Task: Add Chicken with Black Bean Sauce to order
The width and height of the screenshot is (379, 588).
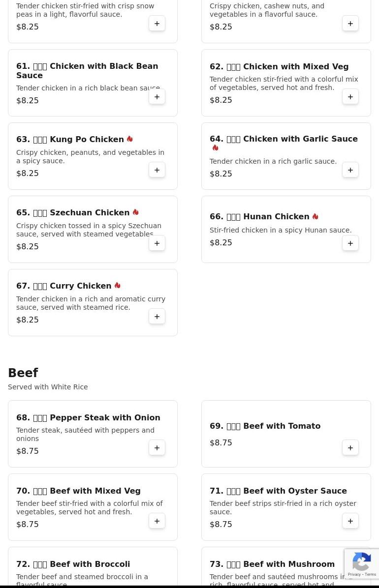Action: pos(157,97)
